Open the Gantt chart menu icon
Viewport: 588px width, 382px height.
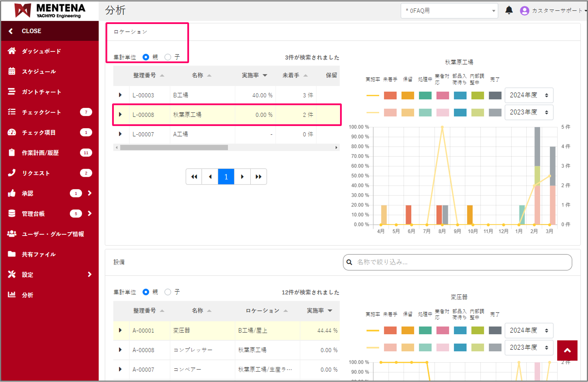click(12, 91)
